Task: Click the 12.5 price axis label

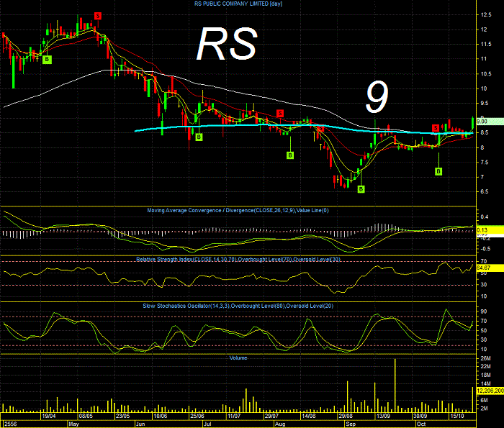Action: [486, 15]
